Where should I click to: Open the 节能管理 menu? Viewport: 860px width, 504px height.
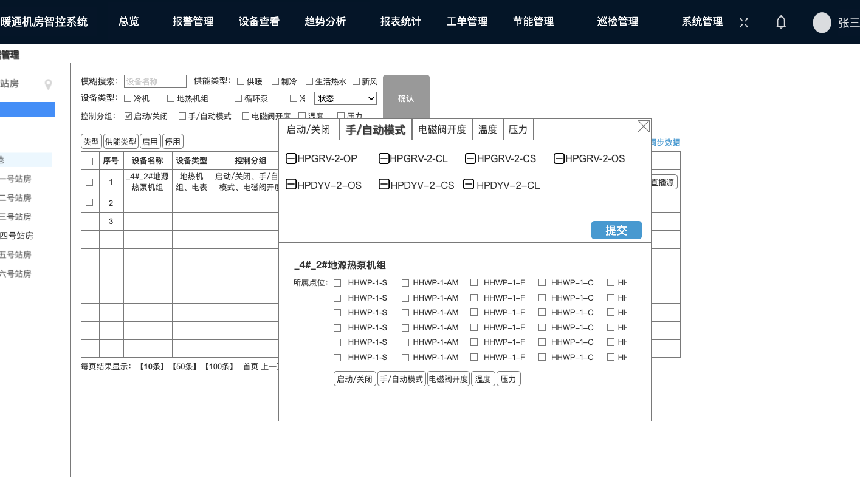click(533, 22)
